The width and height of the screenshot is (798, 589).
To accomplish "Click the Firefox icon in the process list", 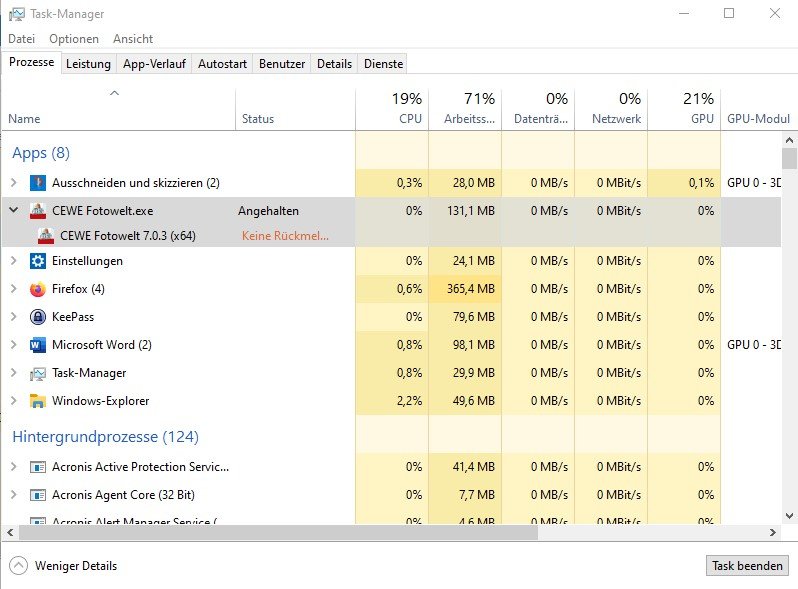I will click(x=38, y=289).
